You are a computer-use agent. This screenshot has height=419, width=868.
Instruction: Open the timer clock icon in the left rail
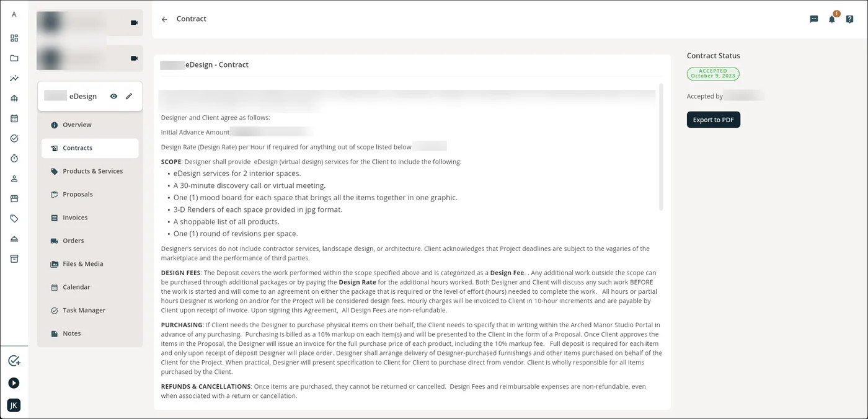pos(14,158)
